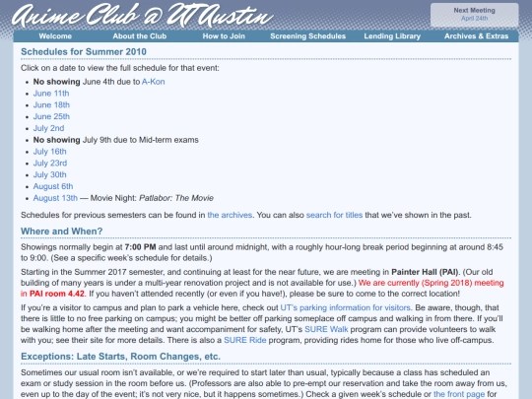Open the July 23rd schedule

pyautogui.click(x=50, y=164)
